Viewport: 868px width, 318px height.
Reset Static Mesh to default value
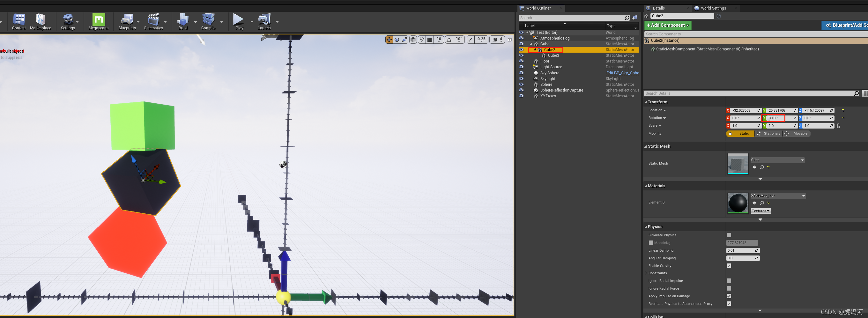tap(768, 167)
